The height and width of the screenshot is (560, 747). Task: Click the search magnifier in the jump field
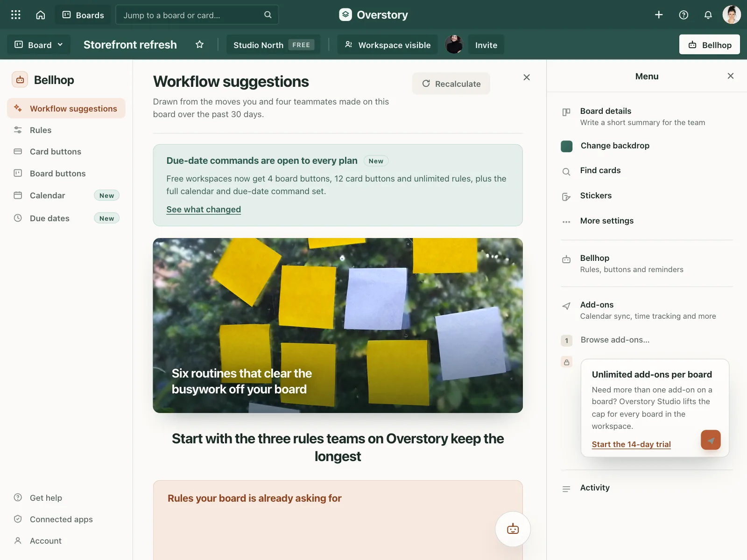click(x=268, y=15)
